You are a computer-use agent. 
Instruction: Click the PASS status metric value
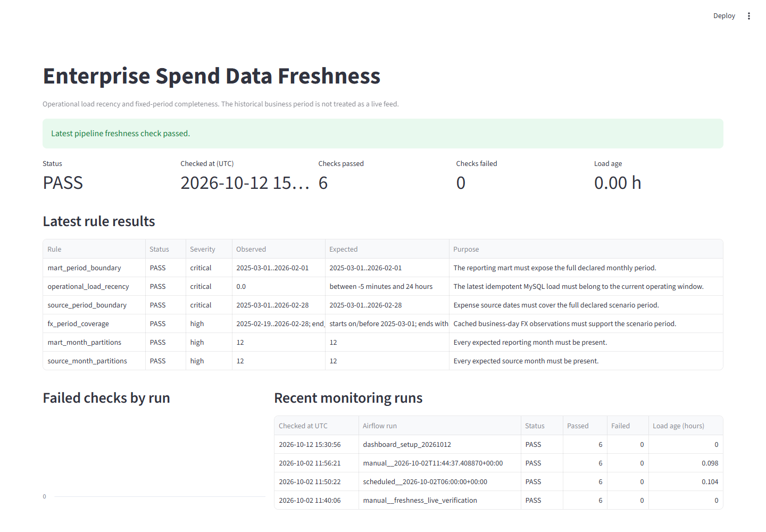(63, 183)
